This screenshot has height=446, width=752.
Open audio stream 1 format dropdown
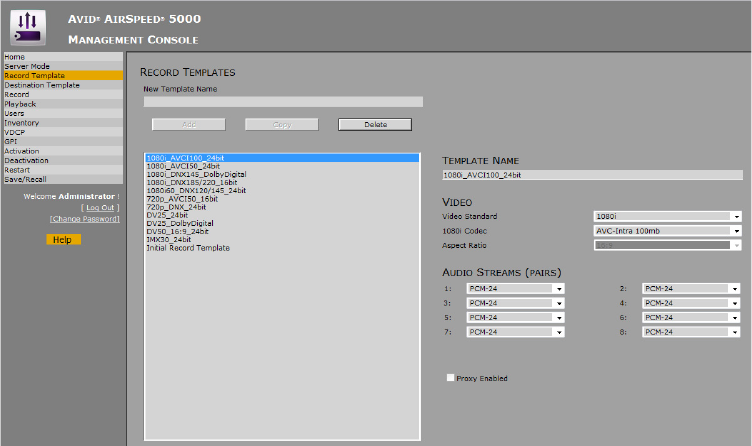point(516,289)
